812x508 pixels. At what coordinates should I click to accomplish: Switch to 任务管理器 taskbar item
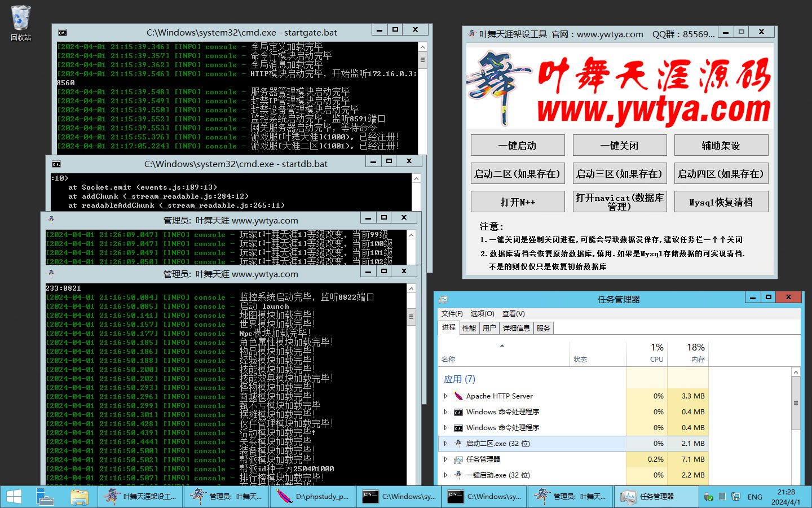click(656, 497)
